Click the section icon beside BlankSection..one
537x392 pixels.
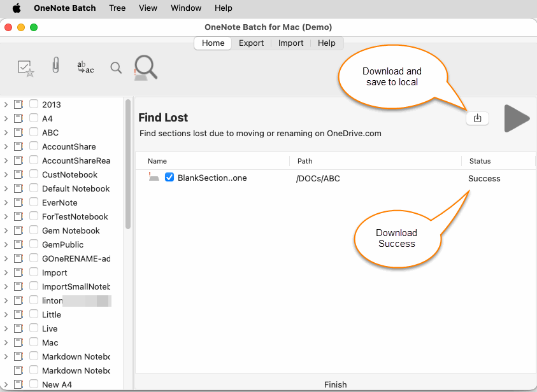point(153,178)
